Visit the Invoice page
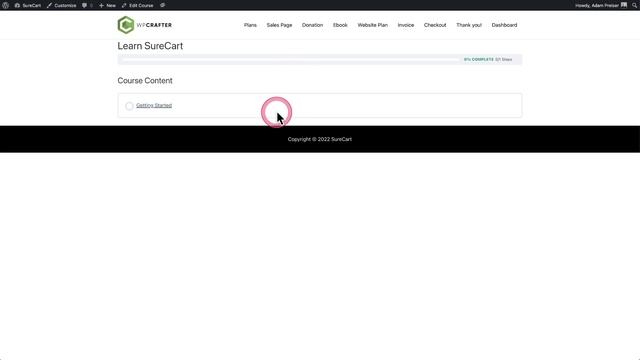Image resolution: width=640 pixels, height=360 pixels. (x=406, y=25)
